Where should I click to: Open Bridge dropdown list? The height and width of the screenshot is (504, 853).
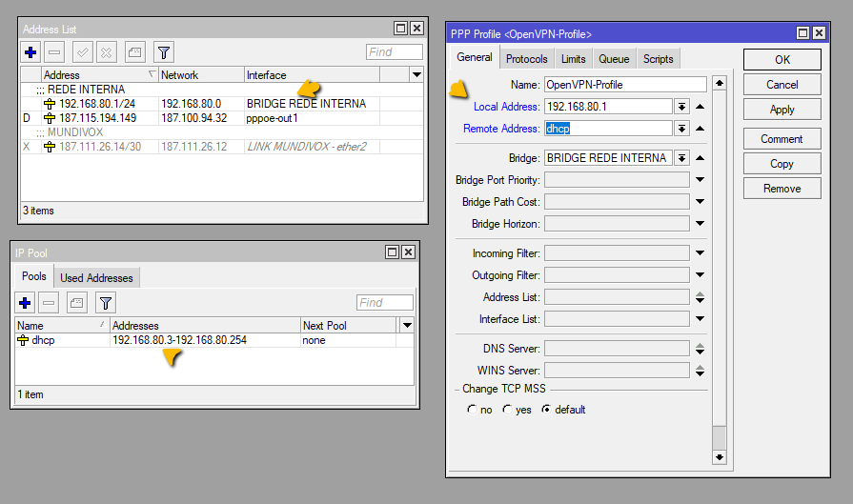click(681, 158)
